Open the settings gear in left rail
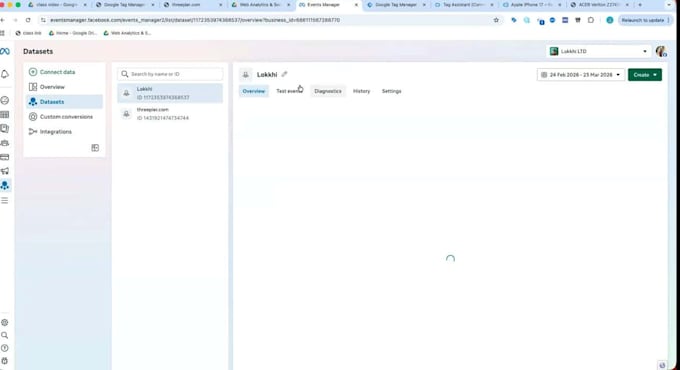 [x=5, y=322]
